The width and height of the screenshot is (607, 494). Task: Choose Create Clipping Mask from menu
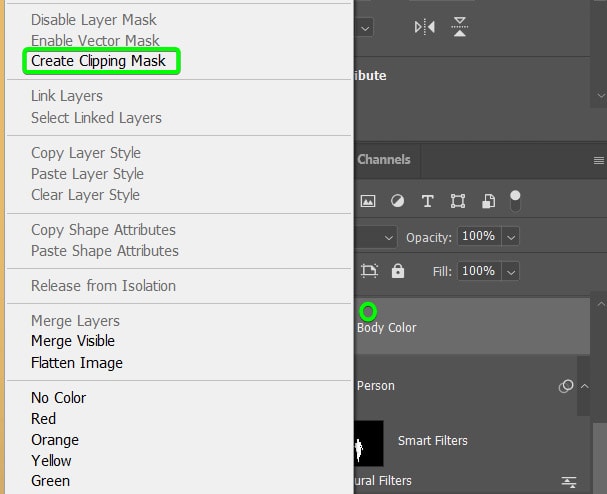click(98, 61)
